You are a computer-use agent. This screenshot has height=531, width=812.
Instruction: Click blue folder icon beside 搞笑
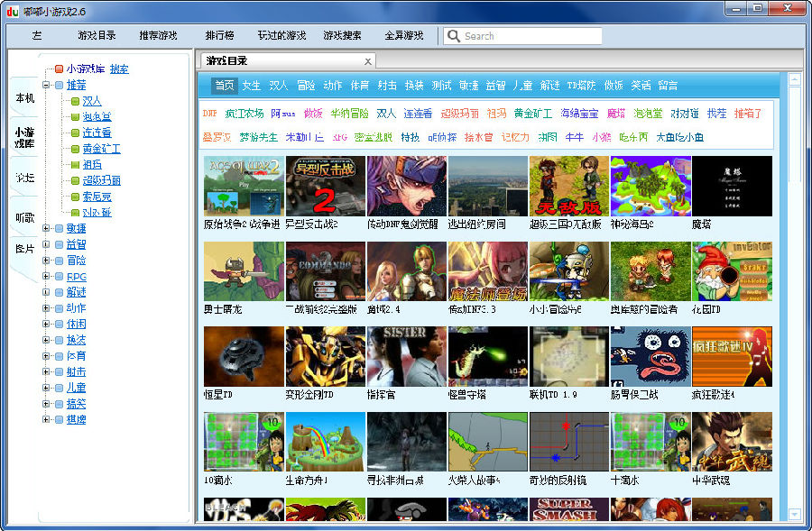(x=59, y=404)
